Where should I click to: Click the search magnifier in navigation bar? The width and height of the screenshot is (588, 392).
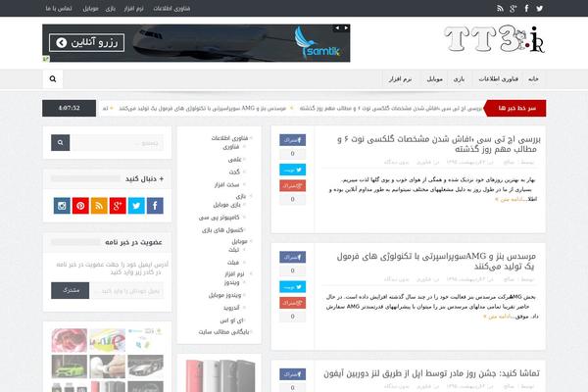pyautogui.click(x=53, y=78)
